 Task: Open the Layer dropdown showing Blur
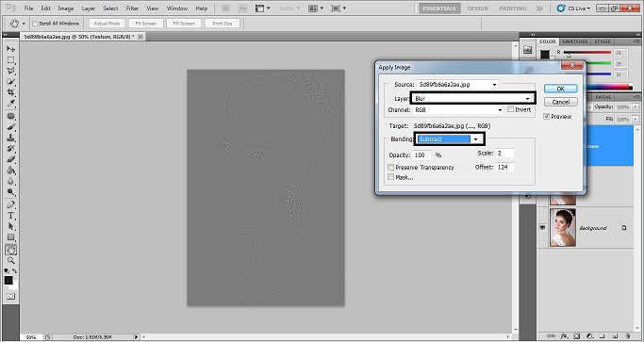[472, 98]
